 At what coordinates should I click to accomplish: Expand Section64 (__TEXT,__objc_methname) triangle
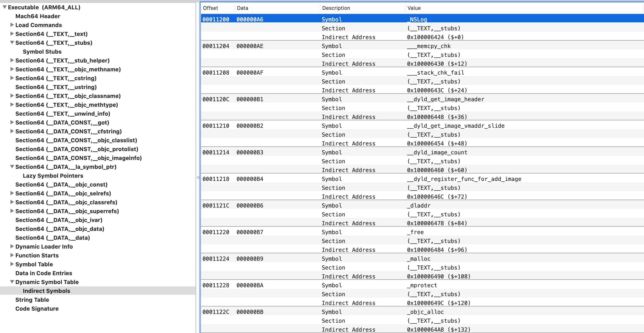coord(12,69)
